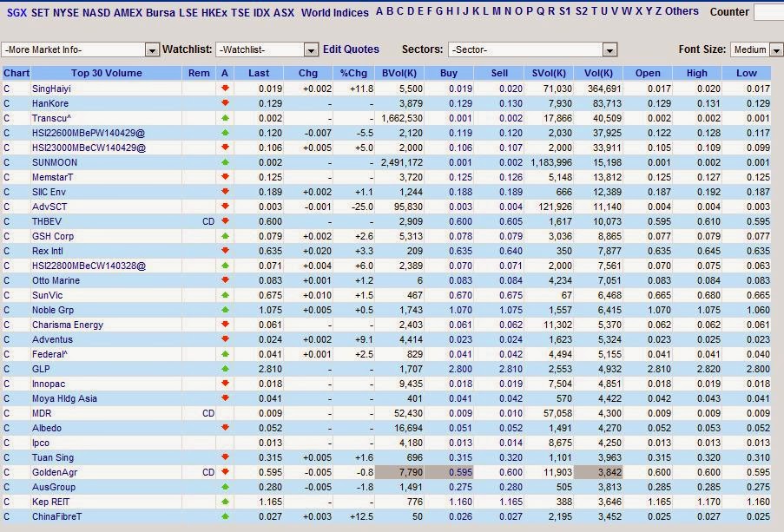
Task: Open chart link for HanKore row
Action: (6, 103)
